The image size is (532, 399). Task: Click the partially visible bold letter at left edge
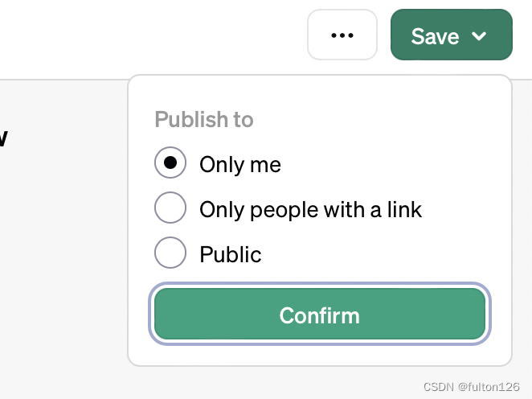pos(3,138)
